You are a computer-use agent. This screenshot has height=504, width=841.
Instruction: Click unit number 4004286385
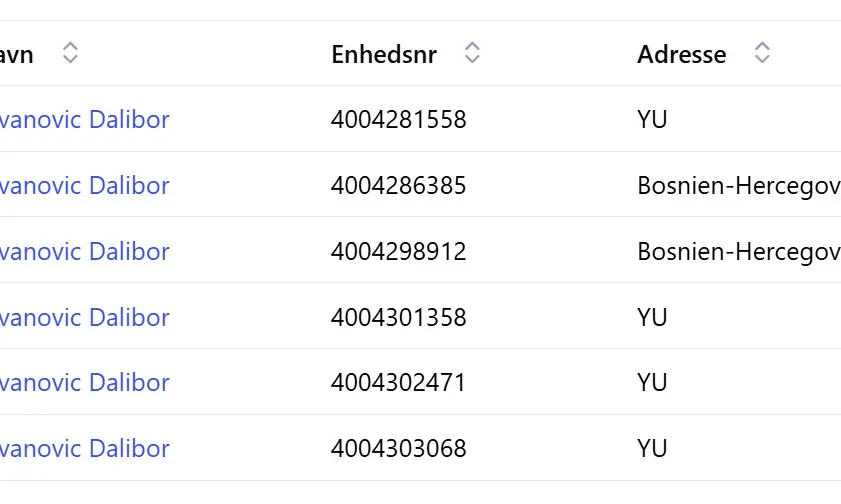coord(398,186)
